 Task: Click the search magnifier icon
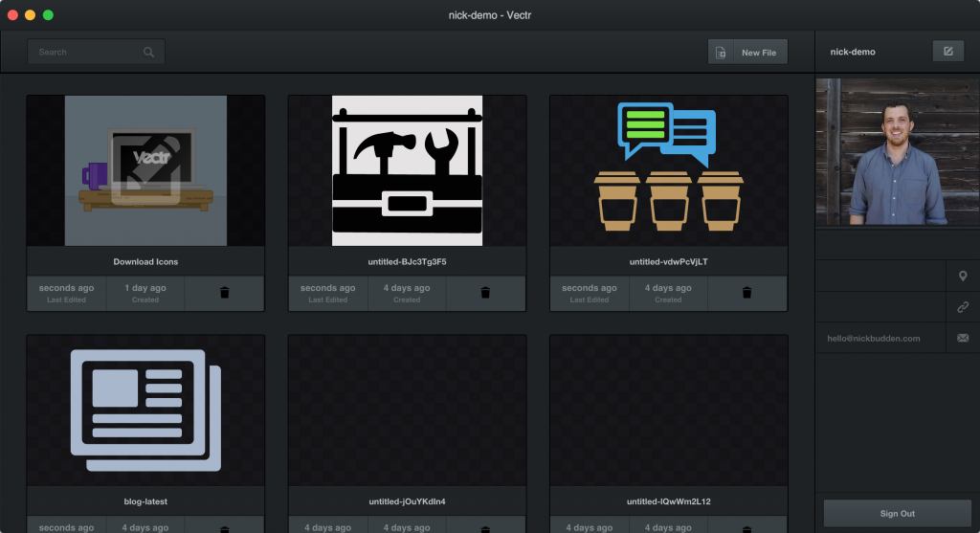148,53
